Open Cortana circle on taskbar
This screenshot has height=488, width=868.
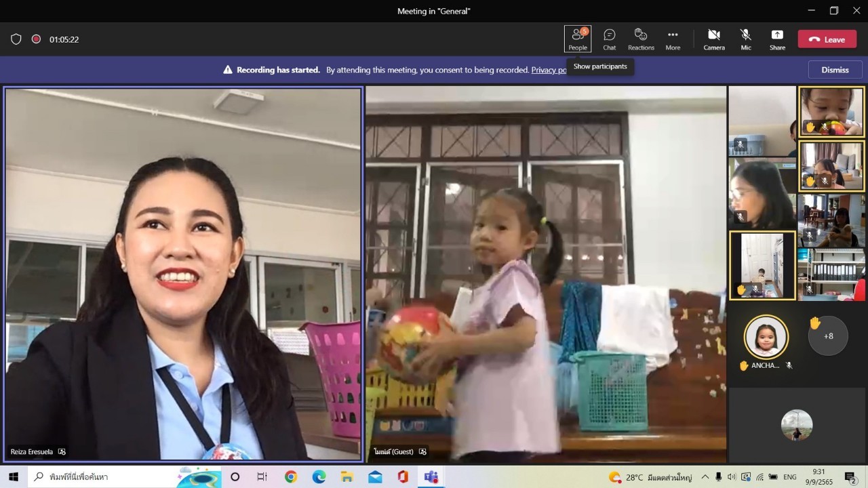235,477
